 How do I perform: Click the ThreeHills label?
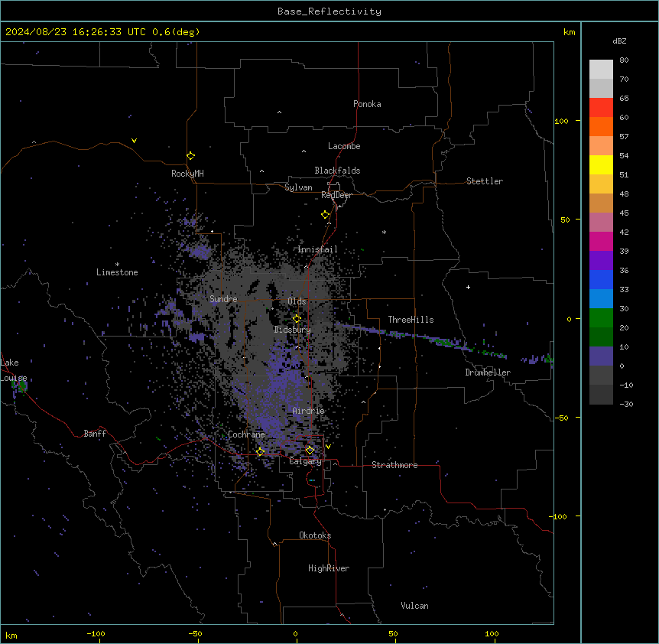411,320
